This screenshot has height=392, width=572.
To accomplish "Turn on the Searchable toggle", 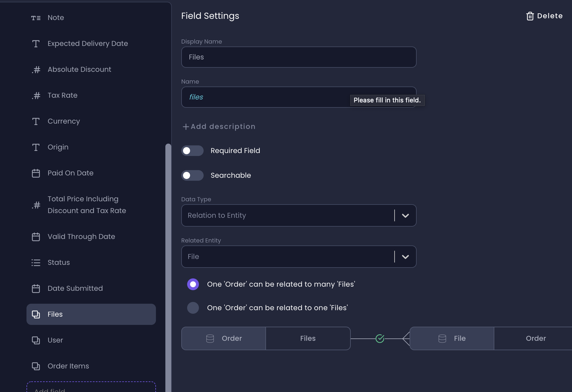I will [x=192, y=175].
